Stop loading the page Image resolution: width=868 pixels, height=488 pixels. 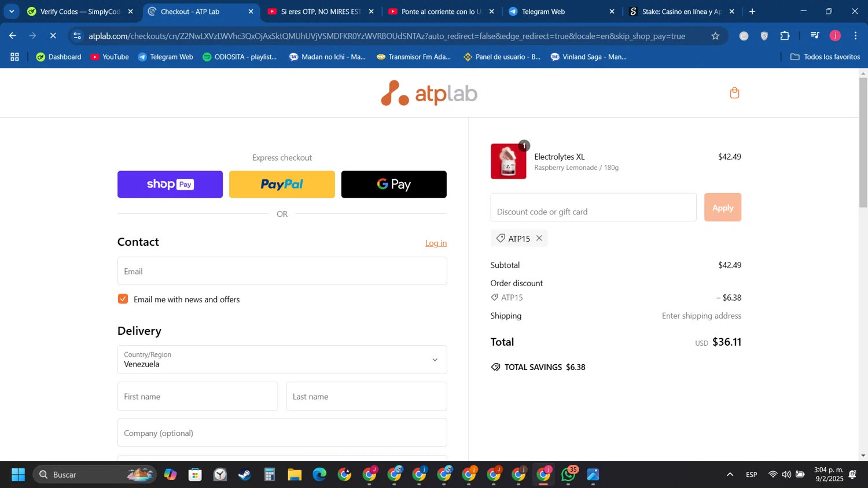[x=53, y=36]
